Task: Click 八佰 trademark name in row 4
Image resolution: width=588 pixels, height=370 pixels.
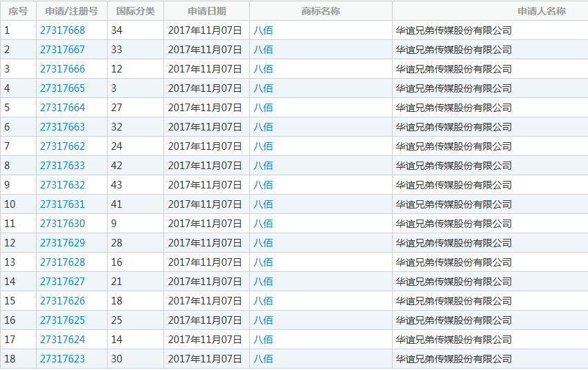Action: [x=263, y=88]
